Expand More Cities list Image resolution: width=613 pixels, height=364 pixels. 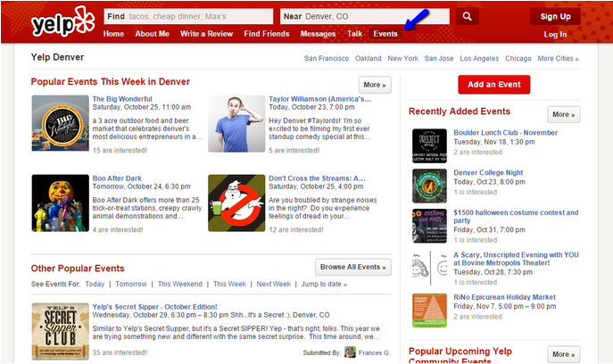[x=558, y=58]
